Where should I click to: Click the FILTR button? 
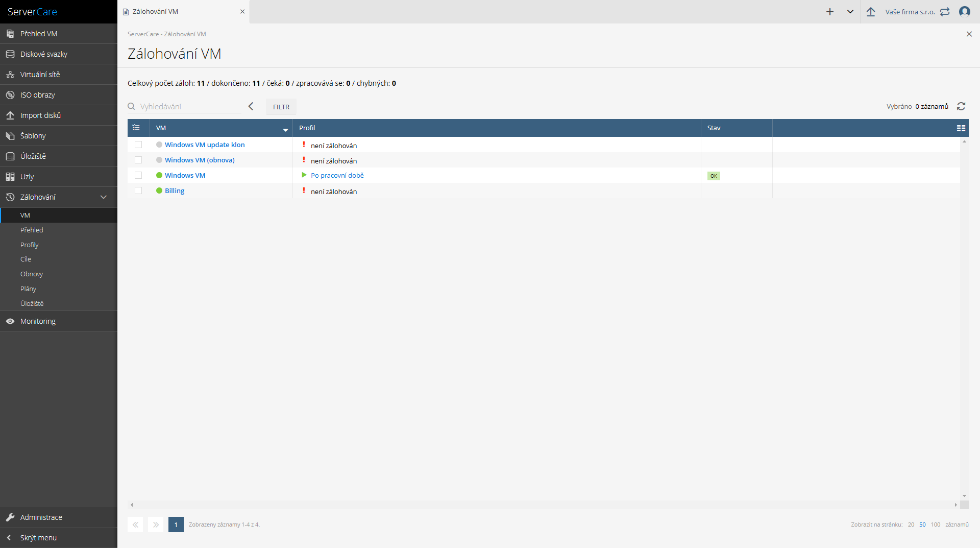[281, 107]
